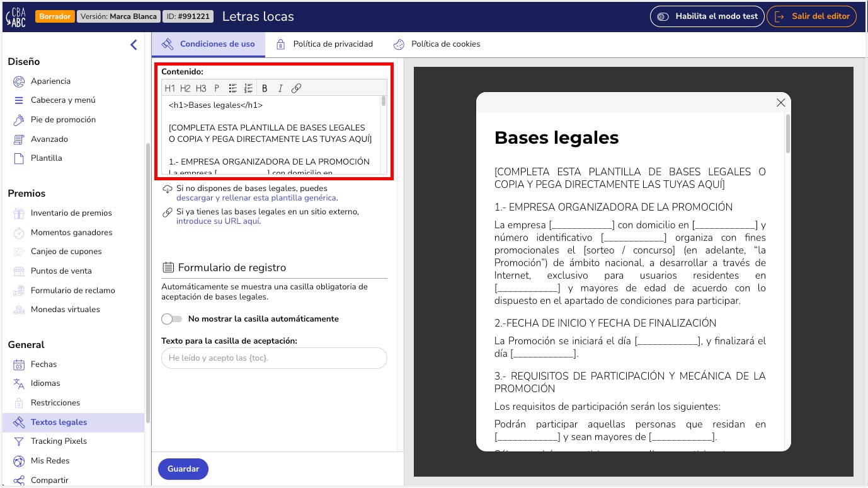Apply H1 heading in the content toolbar
The width and height of the screenshot is (868, 488).
pos(170,88)
